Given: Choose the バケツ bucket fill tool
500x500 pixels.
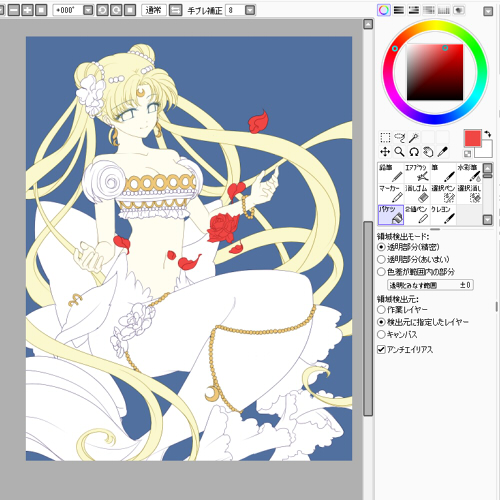Looking at the screenshot, I should click(x=391, y=215).
